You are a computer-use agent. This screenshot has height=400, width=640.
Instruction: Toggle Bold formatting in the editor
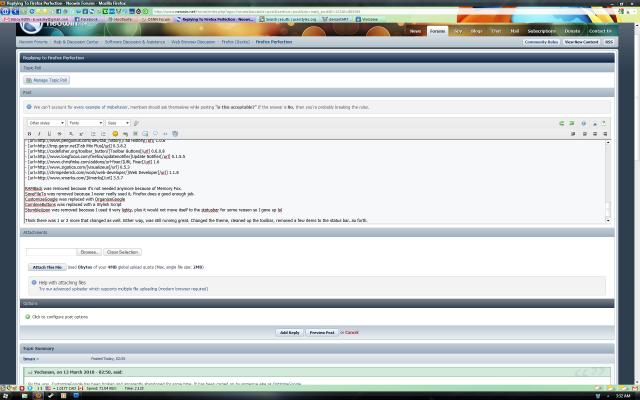(29, 134)
